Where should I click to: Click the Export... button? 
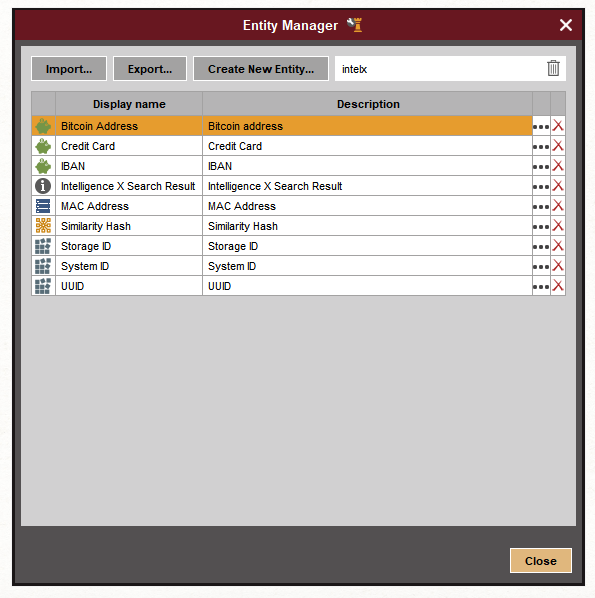(x=150, y=69)
